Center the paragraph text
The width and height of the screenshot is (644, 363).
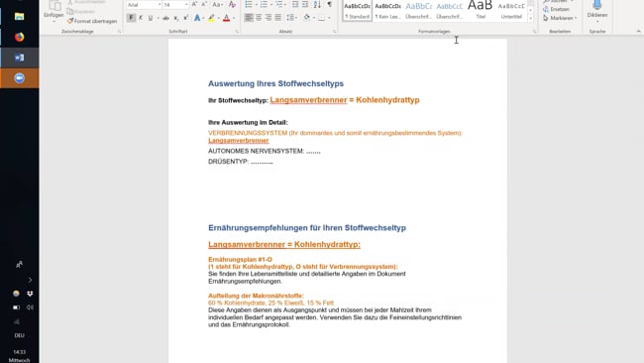[259, 18]
